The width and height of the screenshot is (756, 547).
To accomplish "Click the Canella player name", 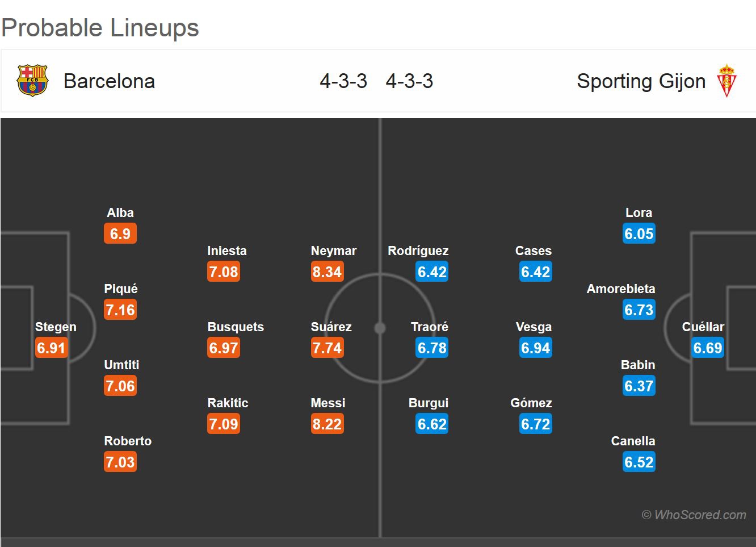I will click(x=633, y=441).
